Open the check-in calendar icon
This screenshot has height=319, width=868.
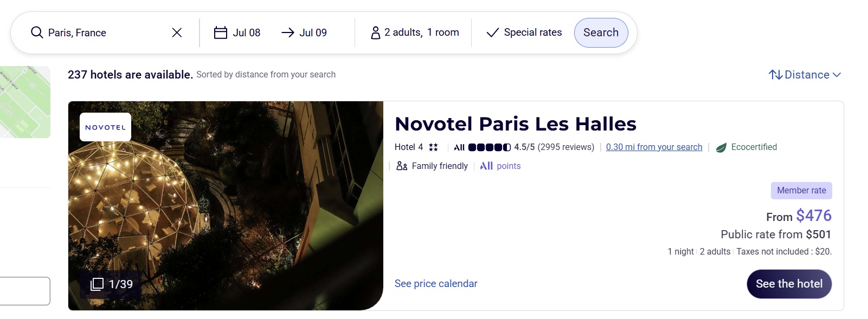point(220,32)
